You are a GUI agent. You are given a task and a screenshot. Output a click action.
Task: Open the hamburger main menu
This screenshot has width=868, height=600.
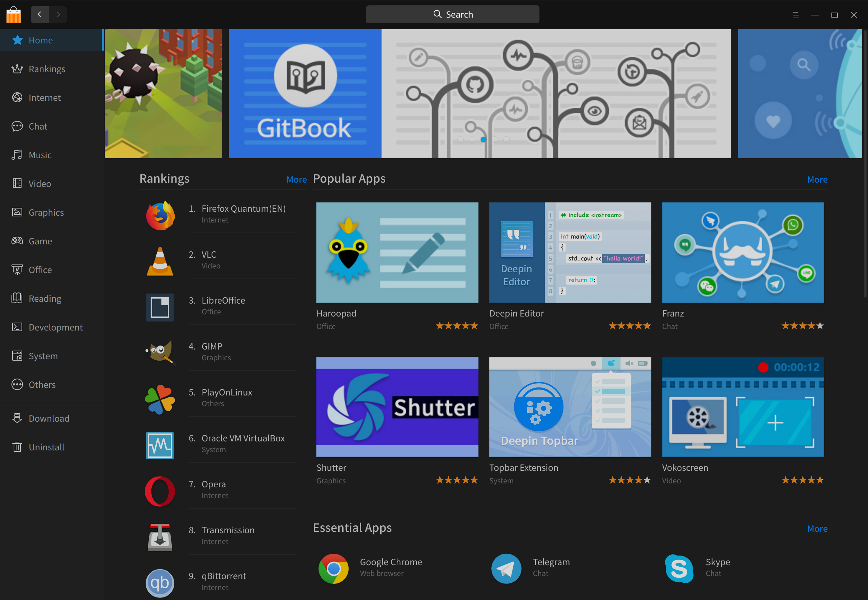796,15
